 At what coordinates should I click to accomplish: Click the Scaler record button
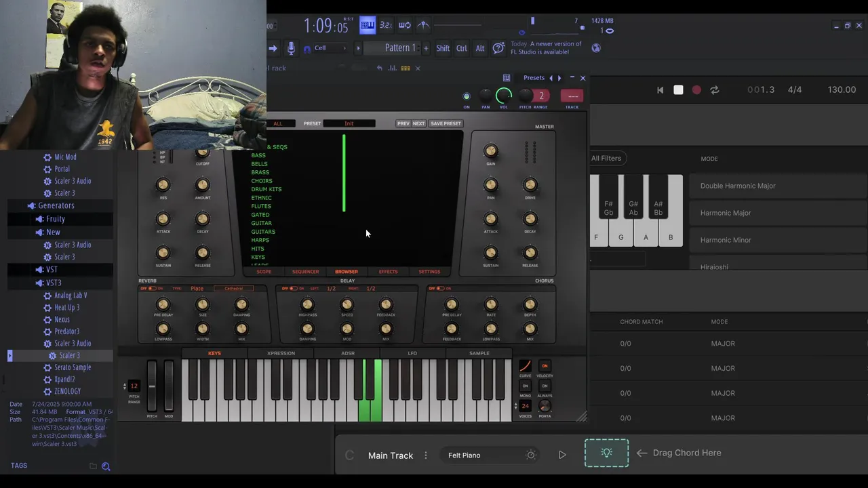[x=696, y=90]
